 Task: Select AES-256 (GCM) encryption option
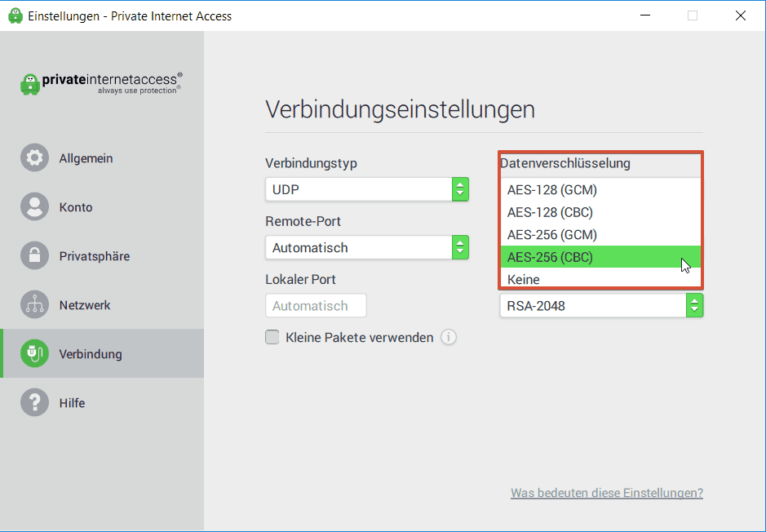(x=601, y=234)
